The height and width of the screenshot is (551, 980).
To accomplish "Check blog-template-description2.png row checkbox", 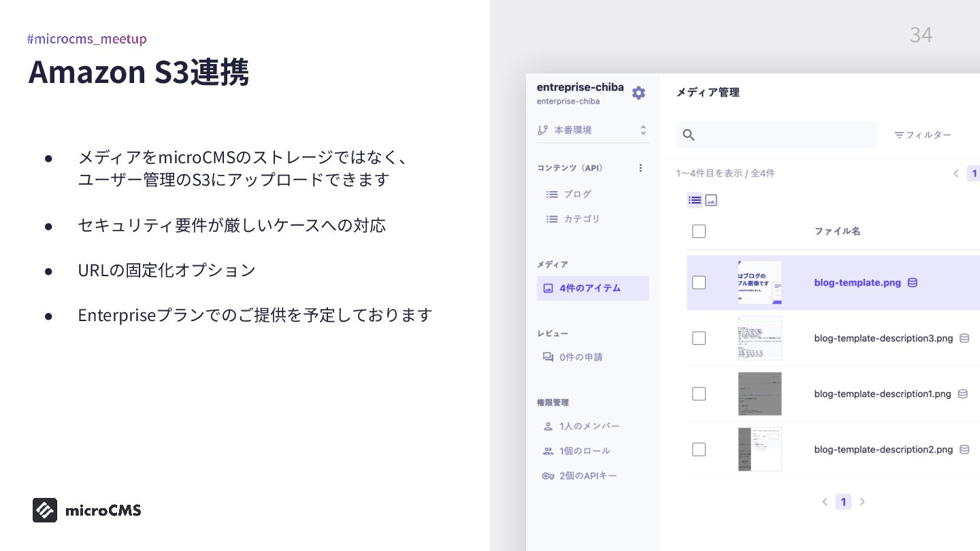I will pyautogui.click(x=699, y=450).
